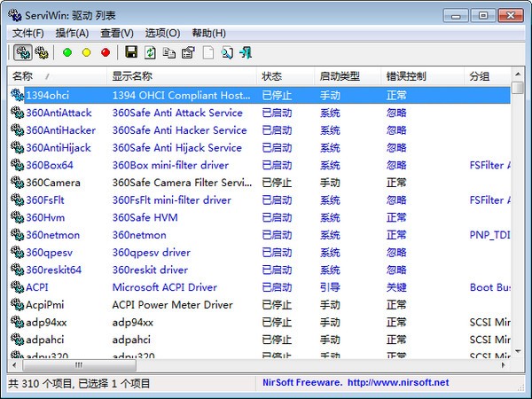Open properties using the toolbar properties icon
The image size is (532, 399).
[188, 52]
